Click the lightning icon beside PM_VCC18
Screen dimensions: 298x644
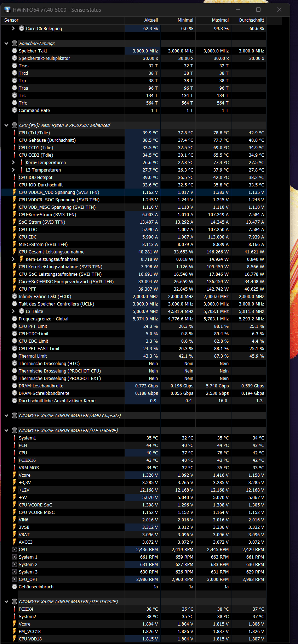[15, 631]
